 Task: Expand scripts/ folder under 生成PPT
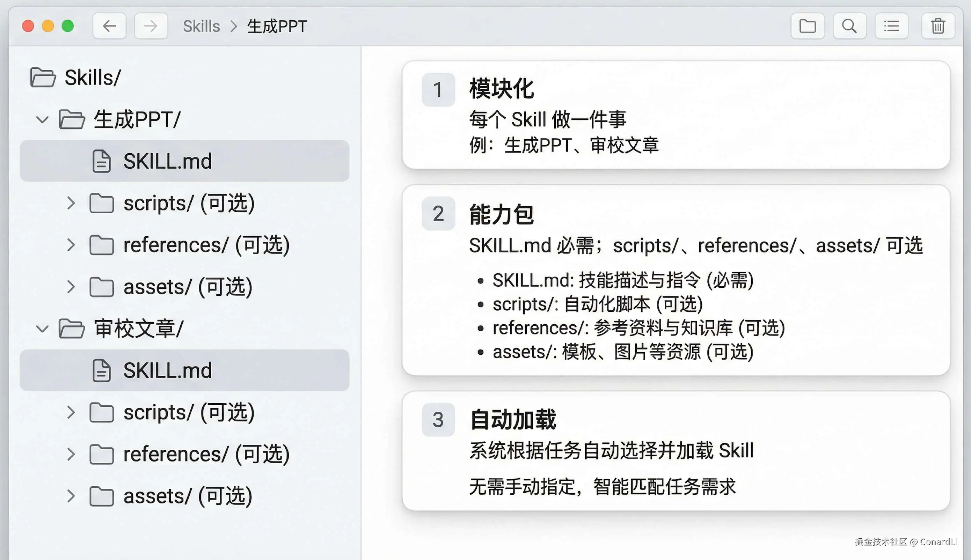(71, 203)
